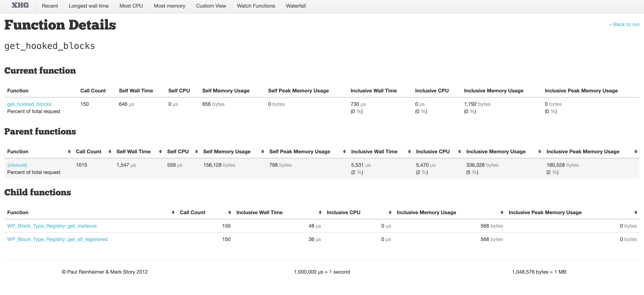Image resolution: width=644 pixels, height=295 pixels.
Task: Sort Parent functions by Function name
Action: coord(18,152)
